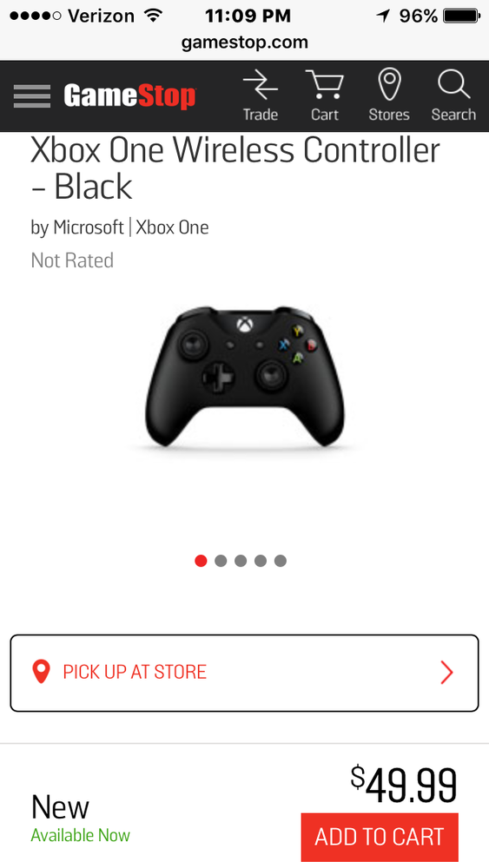Open the hamburger menu

click(31, 96)
